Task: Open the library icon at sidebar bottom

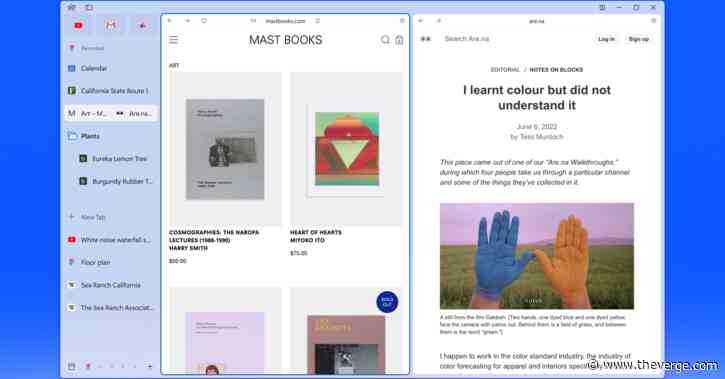Action: coord(72,367)
